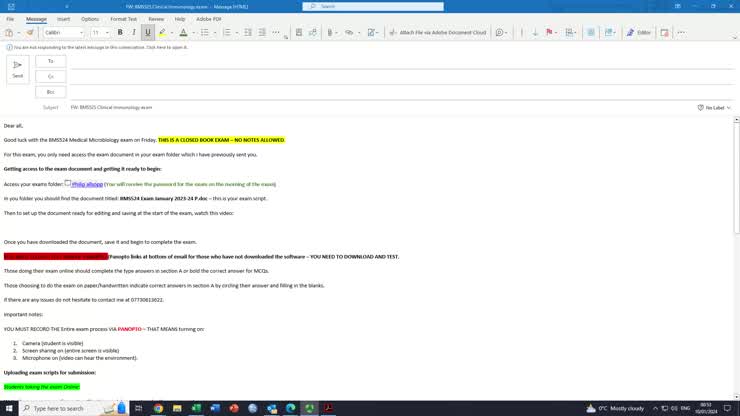The height and width of the screenshot is (416, 740).
Task: Click the Format Painter icon
Action: click(28, 32)
